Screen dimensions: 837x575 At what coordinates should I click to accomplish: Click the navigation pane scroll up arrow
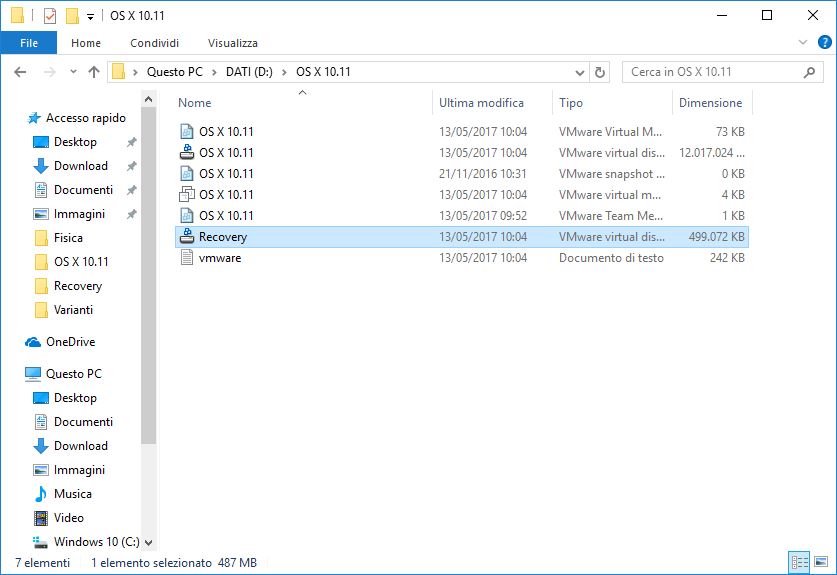click(x=148, y=99)
